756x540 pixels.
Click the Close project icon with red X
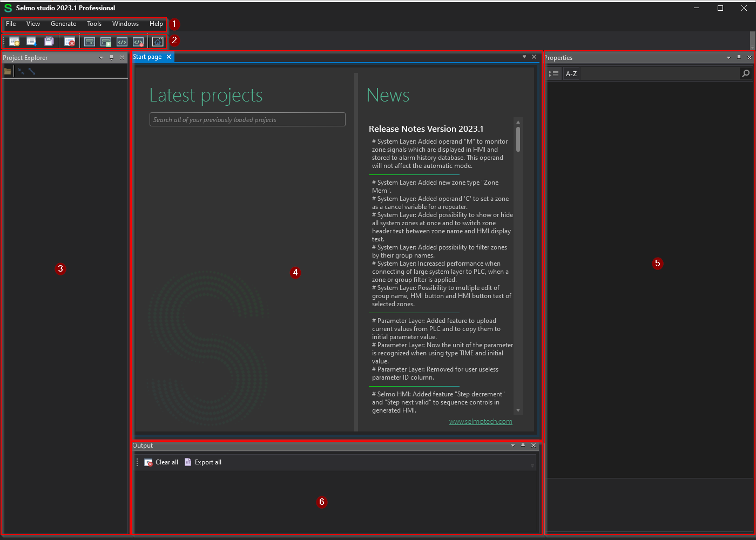click(x=69, y=42)
